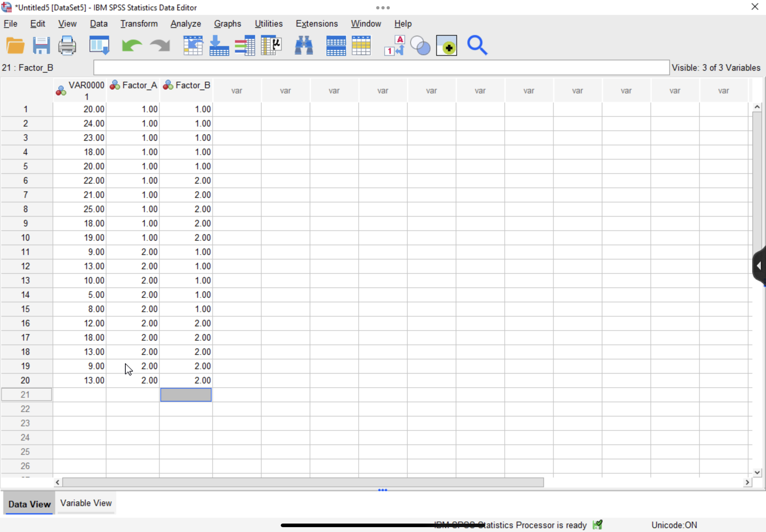This screenshot has width=766, height=532.
Task: Expand the collapsed right side panel chevron
Action: point(759,265)
